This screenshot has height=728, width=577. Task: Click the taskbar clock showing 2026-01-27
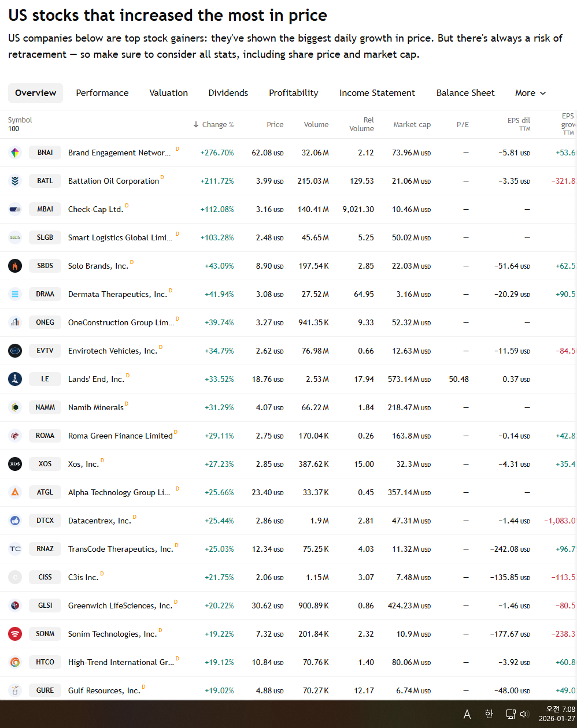[x=557, y=714]
